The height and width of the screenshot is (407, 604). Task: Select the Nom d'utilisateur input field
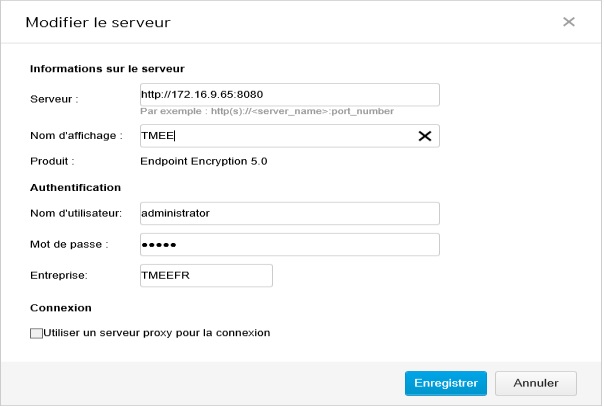[289, 213]
